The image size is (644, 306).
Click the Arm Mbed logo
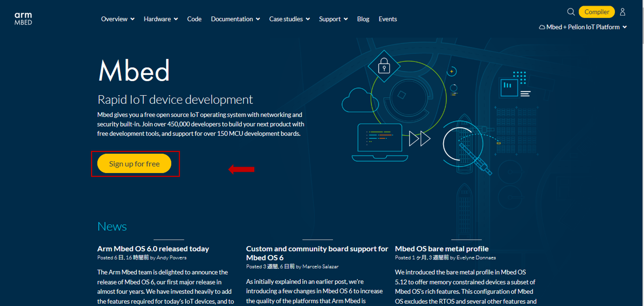click(x=23, y=19)
